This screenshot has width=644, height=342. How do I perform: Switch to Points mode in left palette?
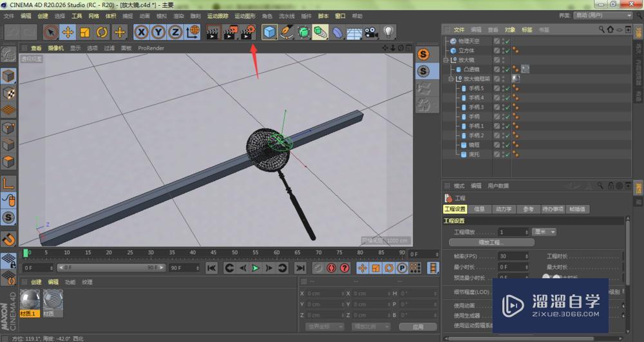point(8,128)
